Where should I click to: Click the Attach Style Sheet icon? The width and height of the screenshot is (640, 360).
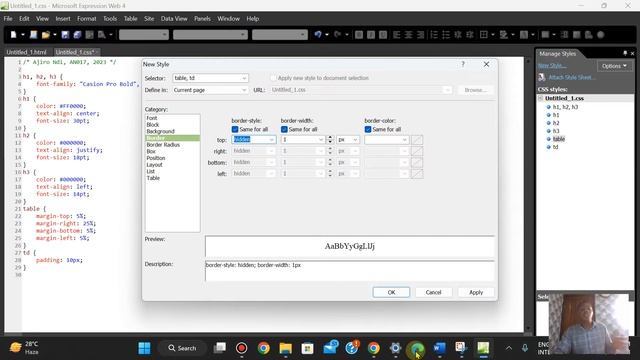[542, 77]
